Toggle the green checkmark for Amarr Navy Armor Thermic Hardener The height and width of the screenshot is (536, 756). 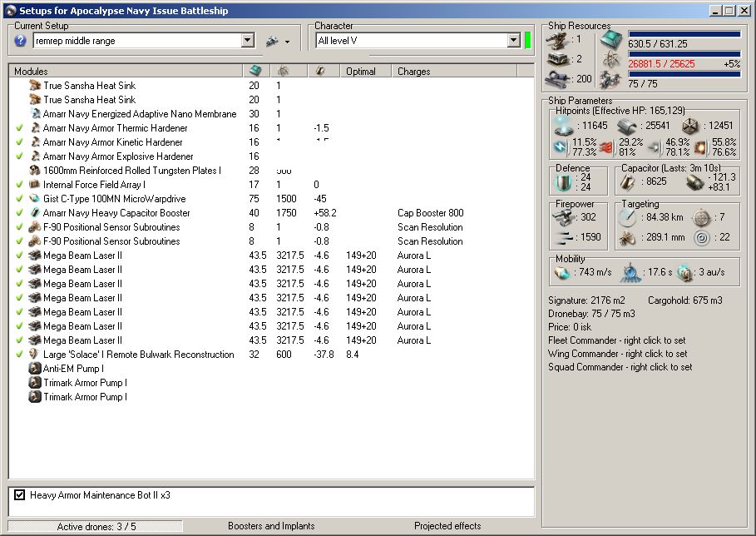pyautogui.click(x=19, y=128)
